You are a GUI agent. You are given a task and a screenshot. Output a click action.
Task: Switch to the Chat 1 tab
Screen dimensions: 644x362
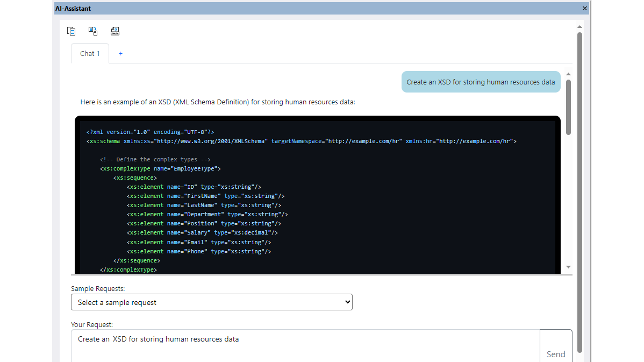(x=89, y=53)
